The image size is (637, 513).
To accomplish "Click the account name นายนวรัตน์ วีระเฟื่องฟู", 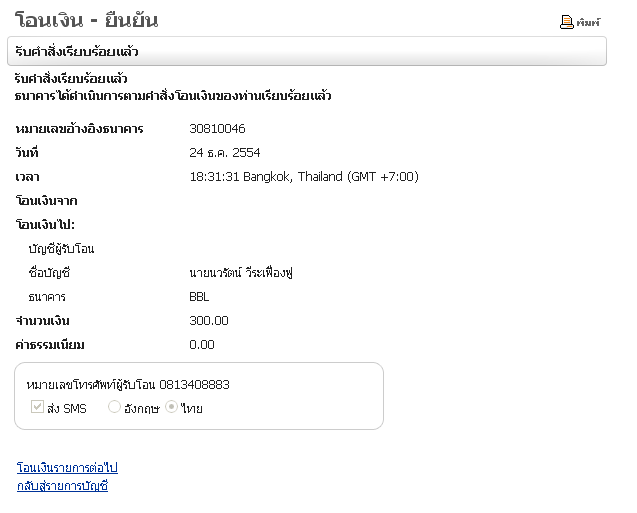I will pyautogui.click(x=240, y=273).
